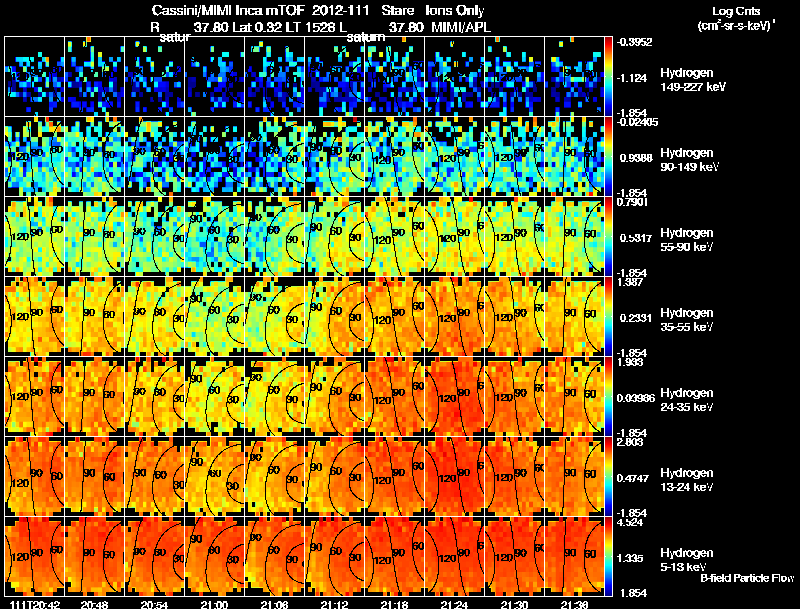Select the 21:30 panel in 5-13 keV row
This screenshot has width=800, height=609.
[x=514, y=556]
